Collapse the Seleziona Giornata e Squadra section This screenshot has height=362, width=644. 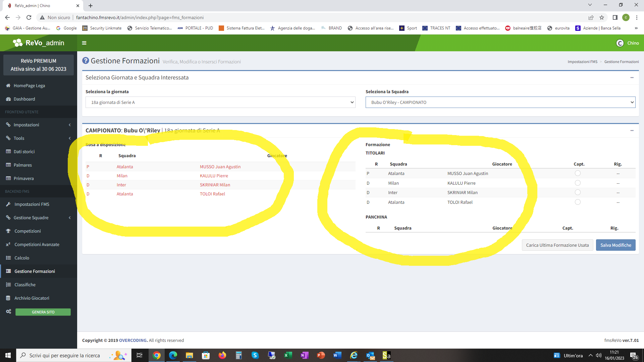[632, 77]
